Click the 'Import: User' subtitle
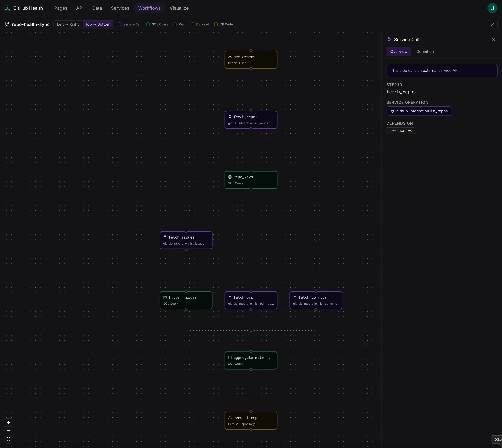 point(237,63)
